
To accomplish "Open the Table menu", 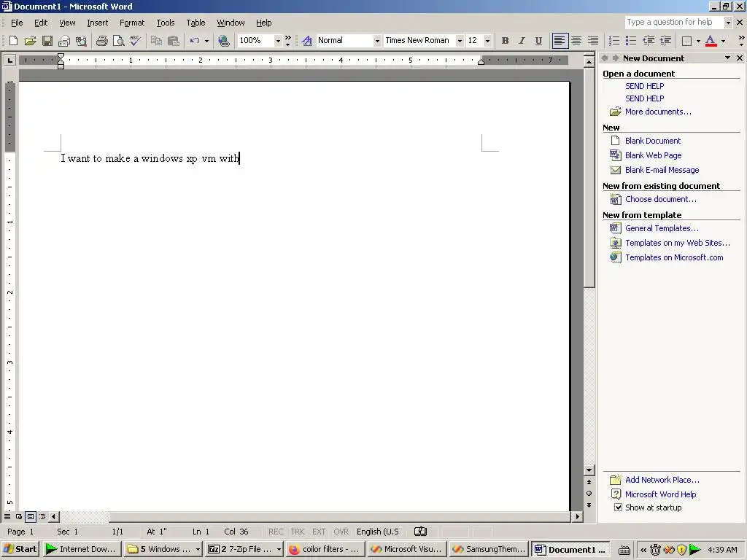I will pos(196,23).
